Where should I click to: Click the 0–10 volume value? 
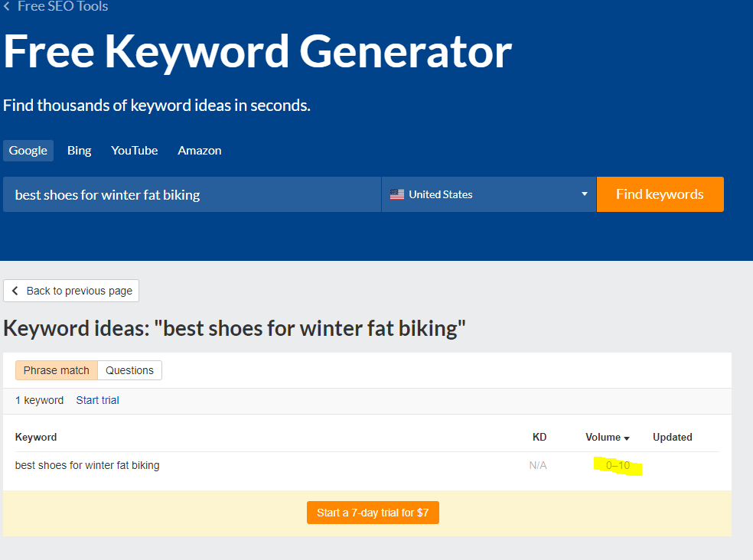[618, 465]
